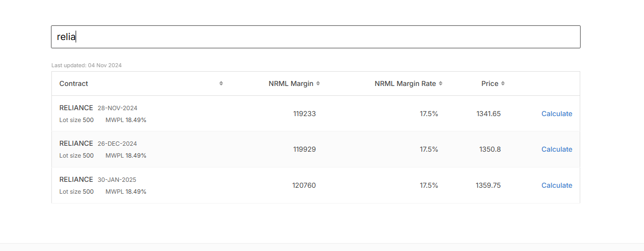Click the 120760 margin value
The width and height of the screenshot is (644, 251).
coord(304,185)
